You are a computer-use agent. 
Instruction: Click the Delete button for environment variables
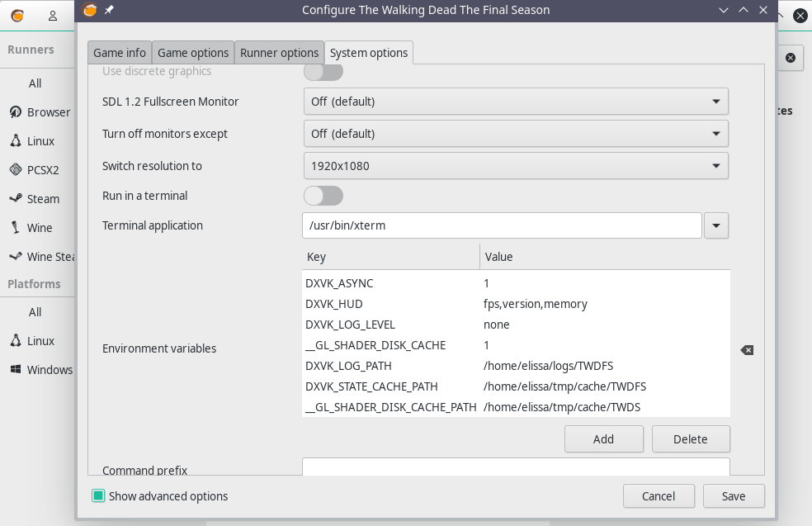[x=691, y=439]
